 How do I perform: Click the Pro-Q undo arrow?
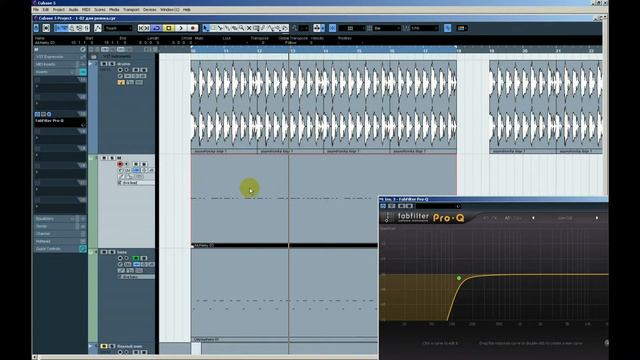[486, 218]
